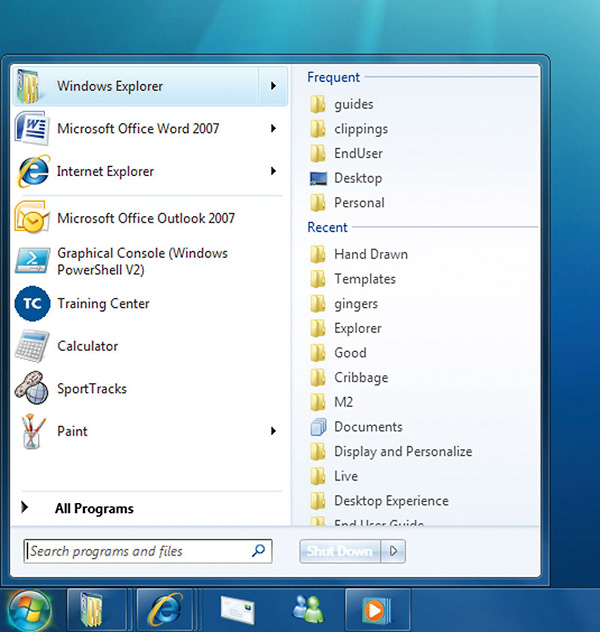
Task: Open Windows Live Messenger taskbar icon
Action: click(x=305, y=608)
